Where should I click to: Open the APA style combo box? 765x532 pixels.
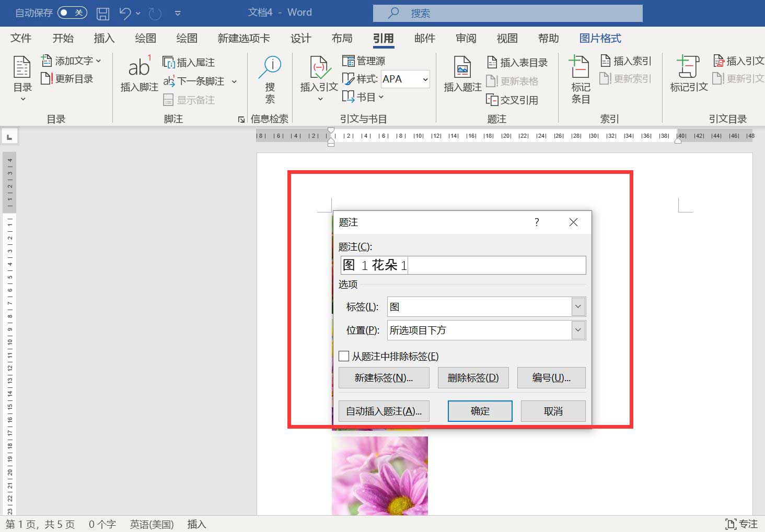(405, 79)
